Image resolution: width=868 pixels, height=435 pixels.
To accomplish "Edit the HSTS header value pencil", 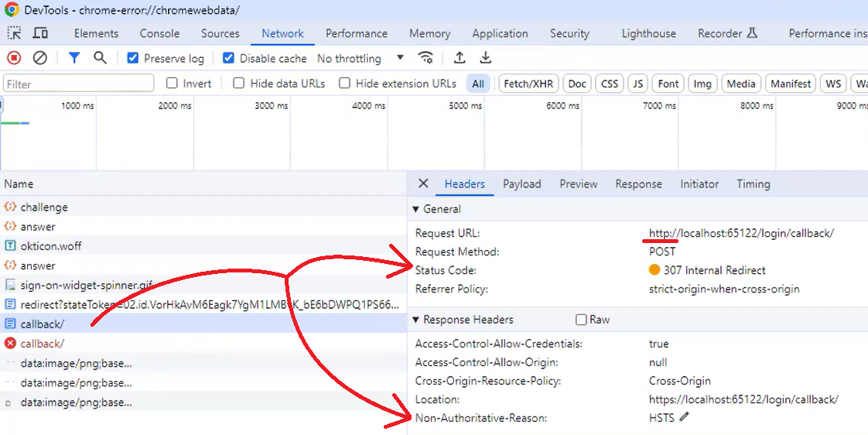I will (x=684, y=418).
